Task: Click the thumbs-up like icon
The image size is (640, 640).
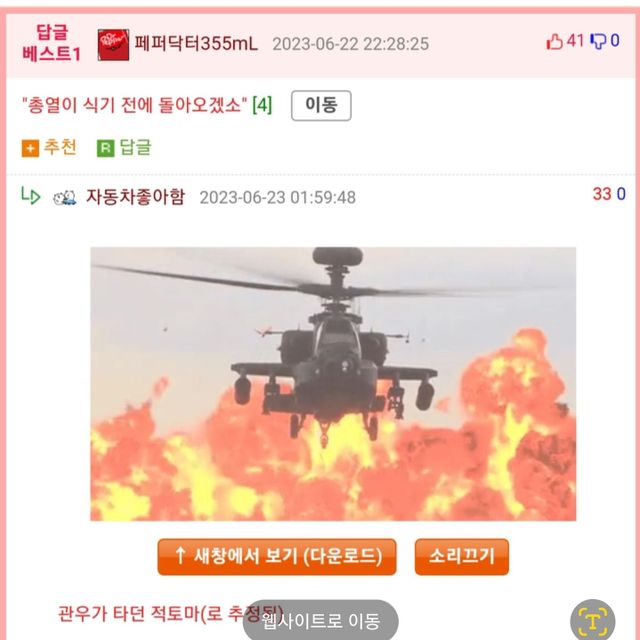Action: (554, 41)
